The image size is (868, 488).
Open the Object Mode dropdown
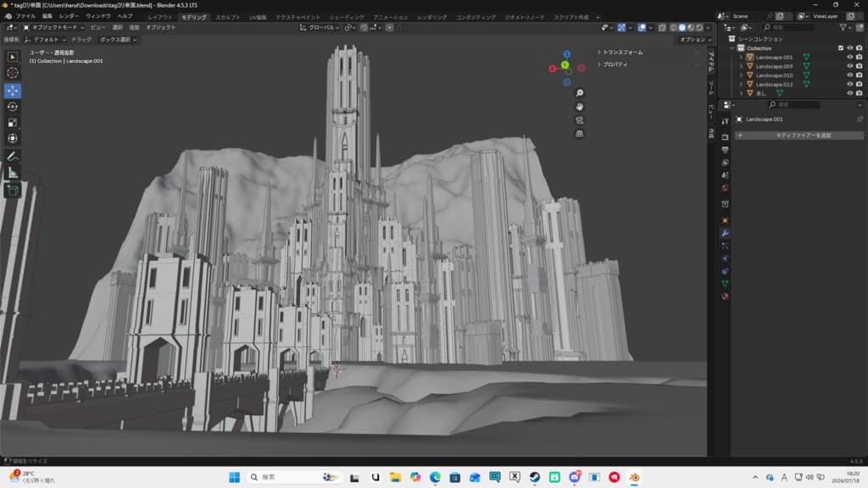(x=53, y=27)
